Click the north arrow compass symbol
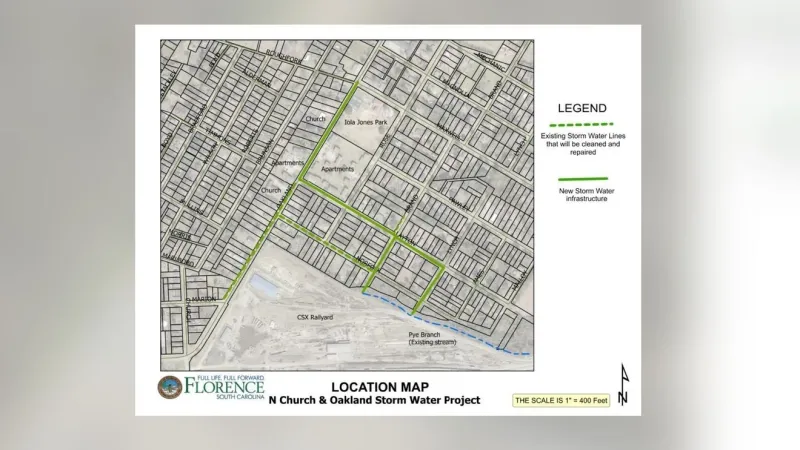The image size is (800, 450). click(x=623, y=384)
